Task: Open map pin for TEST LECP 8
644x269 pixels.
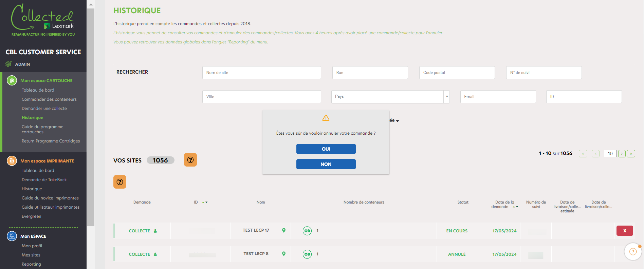Action: [x=284, y=254]
